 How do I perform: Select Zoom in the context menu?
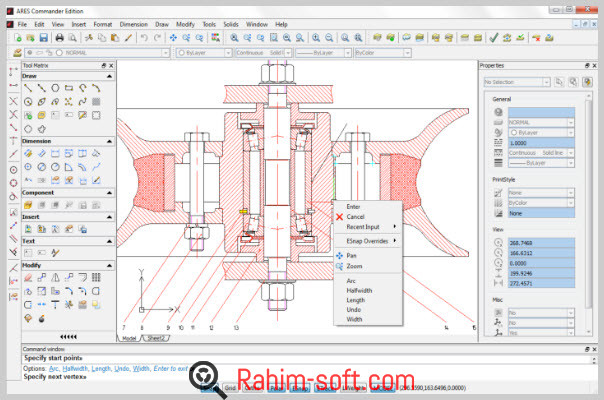pos(355,266)
